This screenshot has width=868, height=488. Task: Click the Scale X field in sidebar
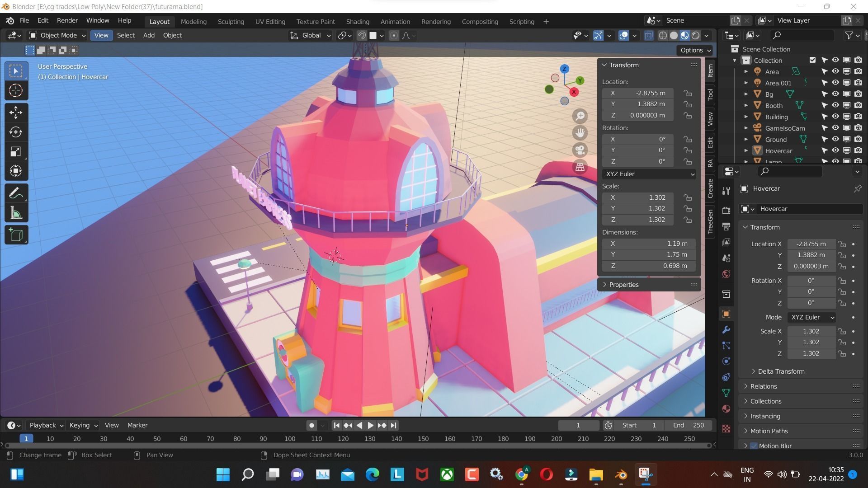(637, 197)
